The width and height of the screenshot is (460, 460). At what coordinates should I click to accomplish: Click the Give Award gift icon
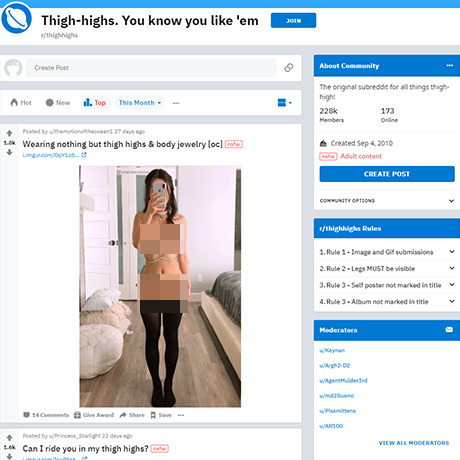point(77,415)
